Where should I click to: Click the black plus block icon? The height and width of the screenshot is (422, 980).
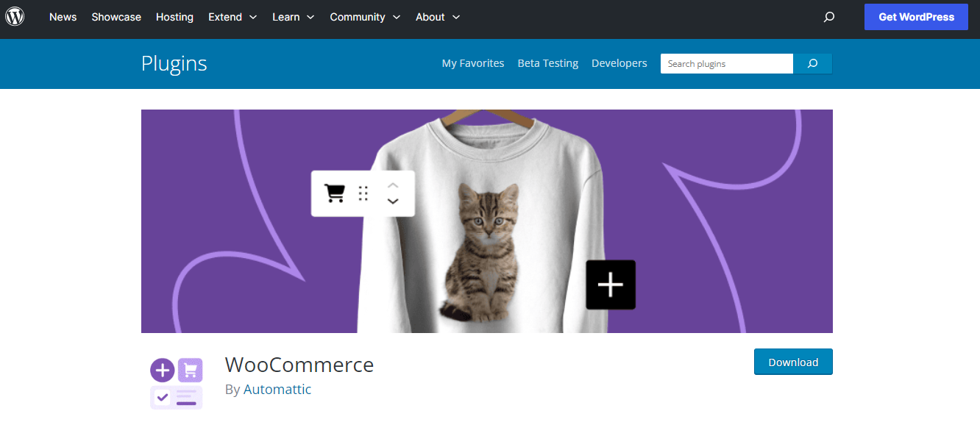(611, 285)
